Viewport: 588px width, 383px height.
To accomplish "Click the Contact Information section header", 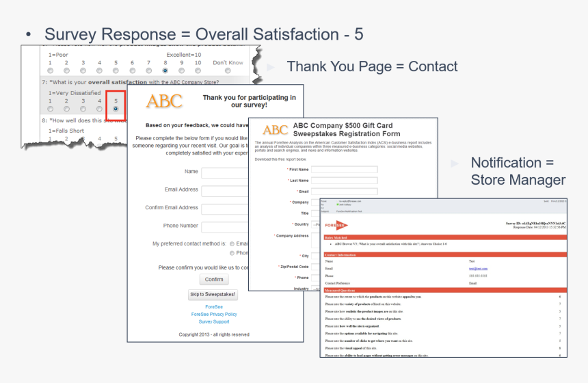I will tap(445, 254).
